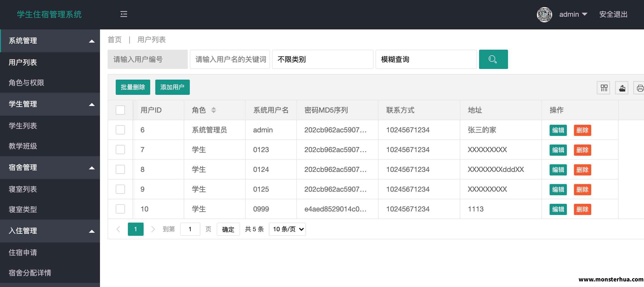The width and height of the screenshot is (644, 287).
Task: Collapse the 系统管理 menu group
Action: pos(50,41)
